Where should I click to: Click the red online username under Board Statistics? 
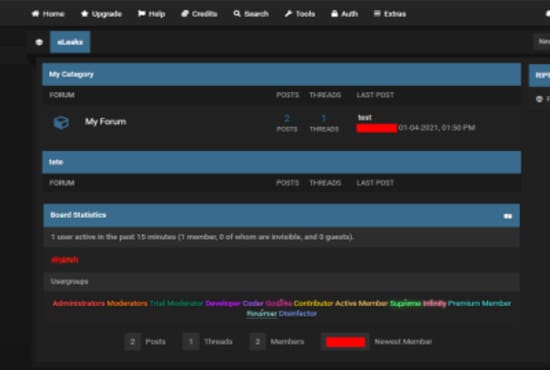click(65, 260)
